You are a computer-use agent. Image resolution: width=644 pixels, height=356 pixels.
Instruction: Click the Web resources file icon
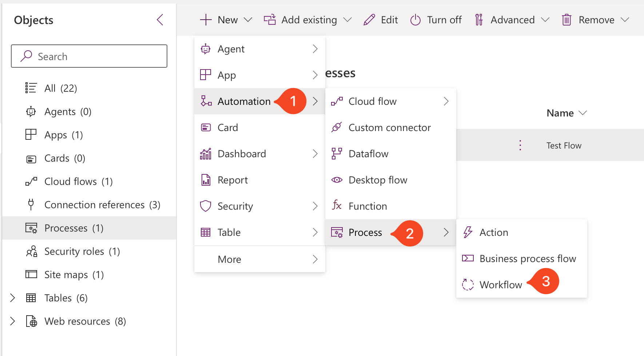(x=31, y=321)
